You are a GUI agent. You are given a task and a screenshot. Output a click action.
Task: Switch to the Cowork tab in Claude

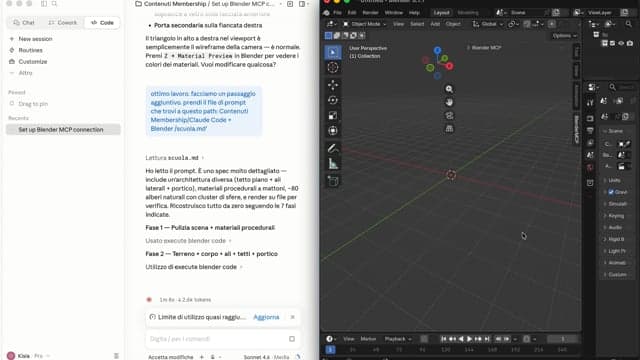pyautogui.click(x=62, y=22)
